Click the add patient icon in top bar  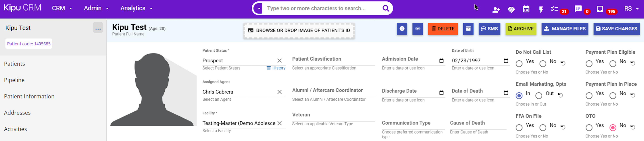(x=496, y=10)
